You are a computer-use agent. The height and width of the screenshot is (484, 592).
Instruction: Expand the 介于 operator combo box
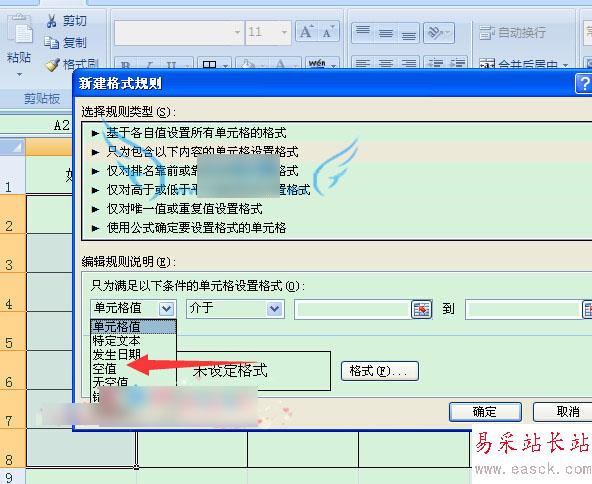(x=275, y=309)
